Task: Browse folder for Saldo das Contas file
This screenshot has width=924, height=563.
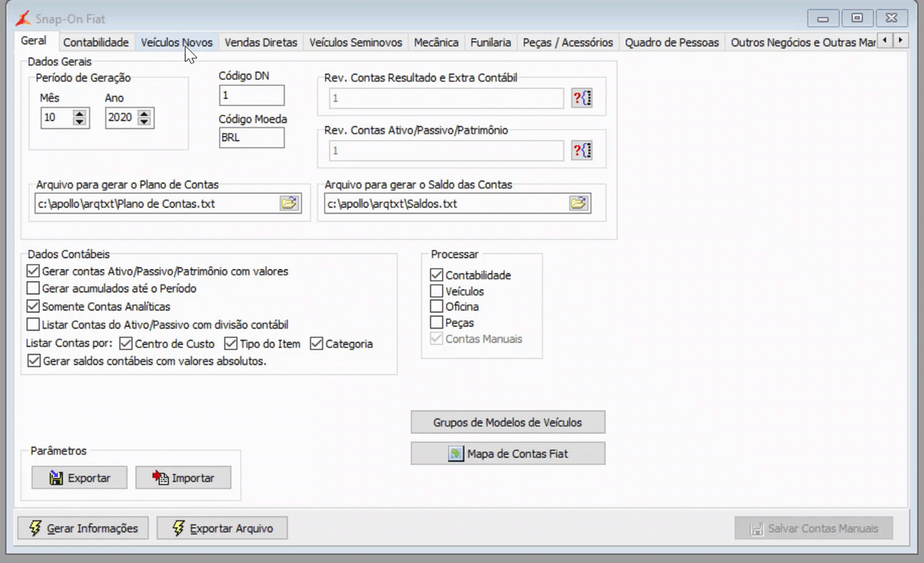Action: click(x=579, y=203)
